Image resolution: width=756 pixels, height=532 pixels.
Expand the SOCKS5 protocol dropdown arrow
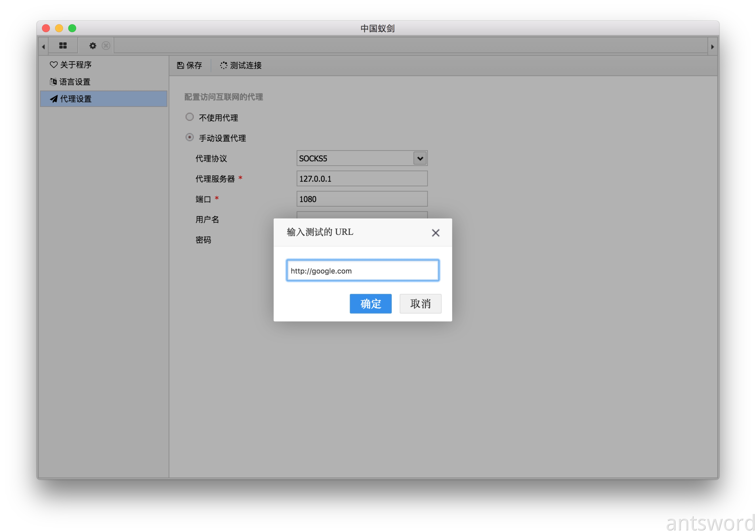(x=420, y=158)
